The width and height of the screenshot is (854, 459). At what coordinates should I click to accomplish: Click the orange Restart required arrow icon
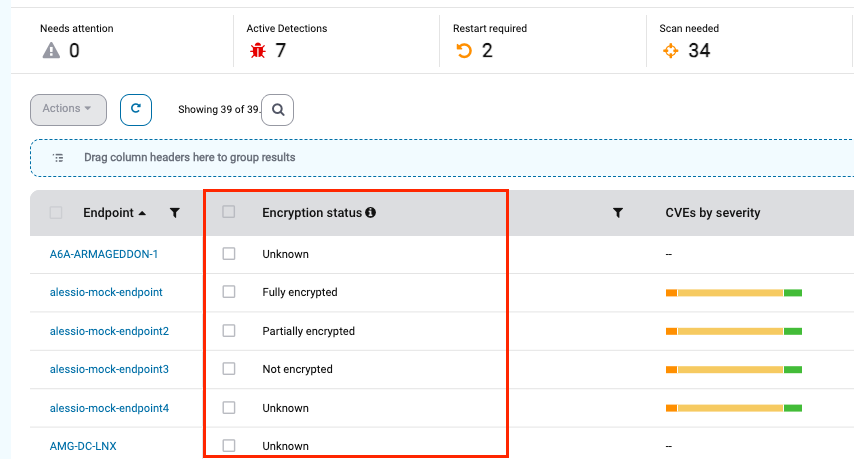[x=464, y=51]
